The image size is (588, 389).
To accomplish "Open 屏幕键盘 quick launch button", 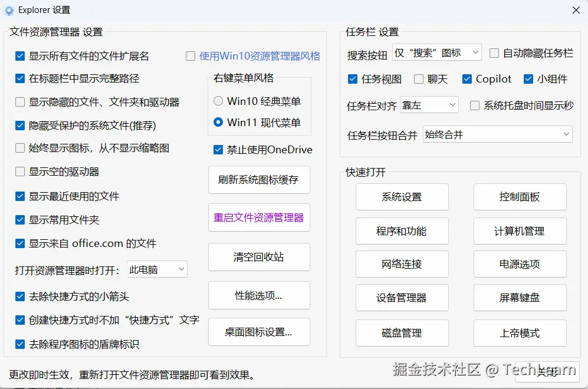I will 520,298.
